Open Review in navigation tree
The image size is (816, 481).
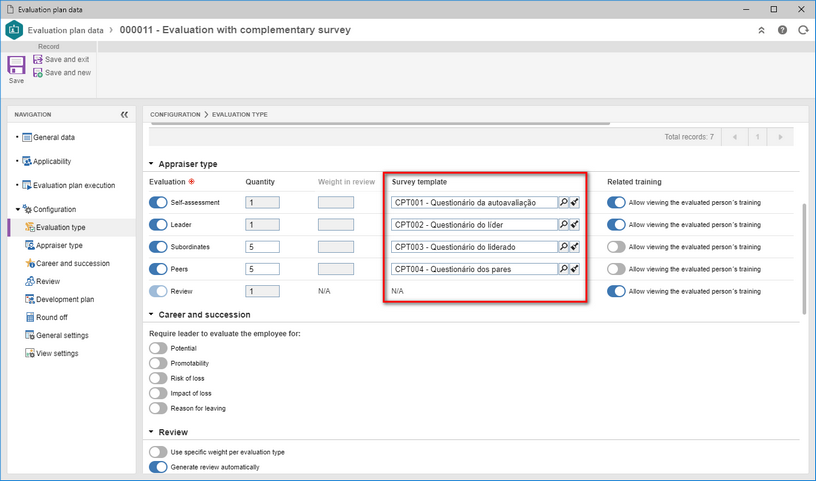(x=42, y=281)
